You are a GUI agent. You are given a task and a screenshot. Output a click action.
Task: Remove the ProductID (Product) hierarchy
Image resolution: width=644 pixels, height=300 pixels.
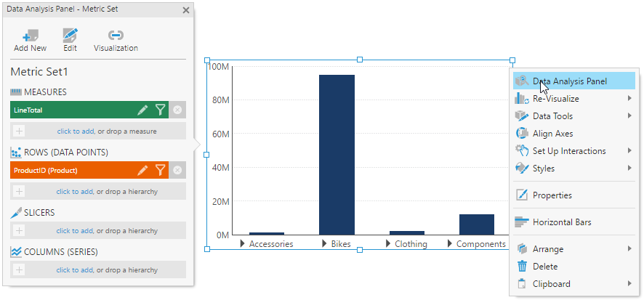pyautogui.click(x=177, y=170)
